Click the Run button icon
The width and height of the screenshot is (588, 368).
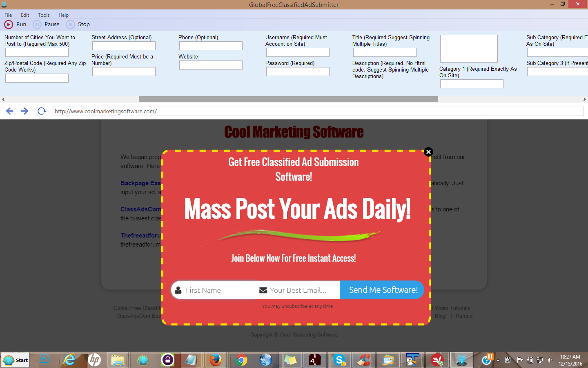[x=9, y=25]
